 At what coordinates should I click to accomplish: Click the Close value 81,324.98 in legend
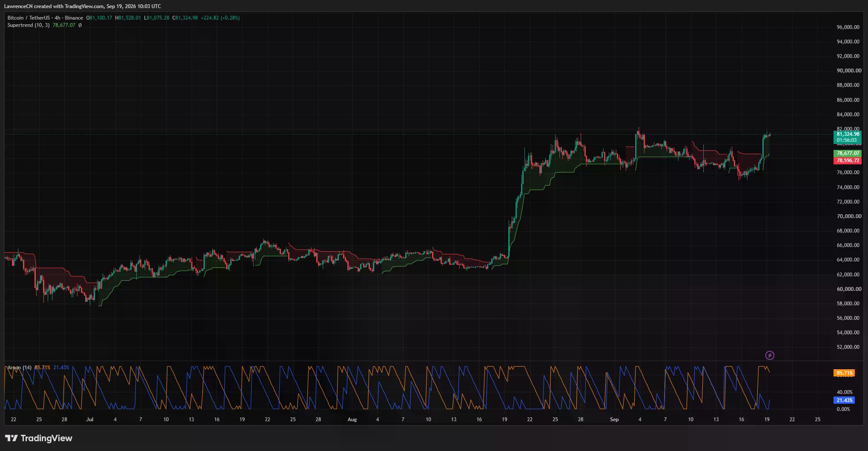point(186,18)
